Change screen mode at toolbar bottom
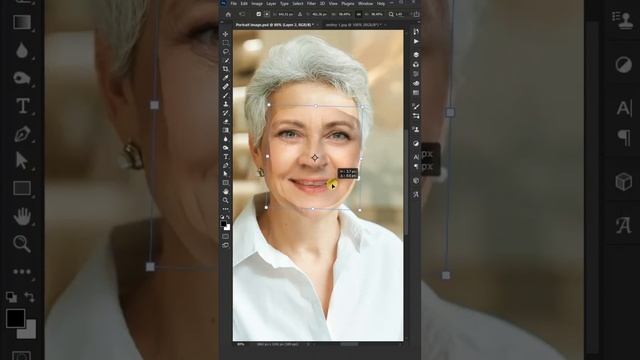Image resolution: width=640 pixels, height=360 pixels. (x=226, y=245)
